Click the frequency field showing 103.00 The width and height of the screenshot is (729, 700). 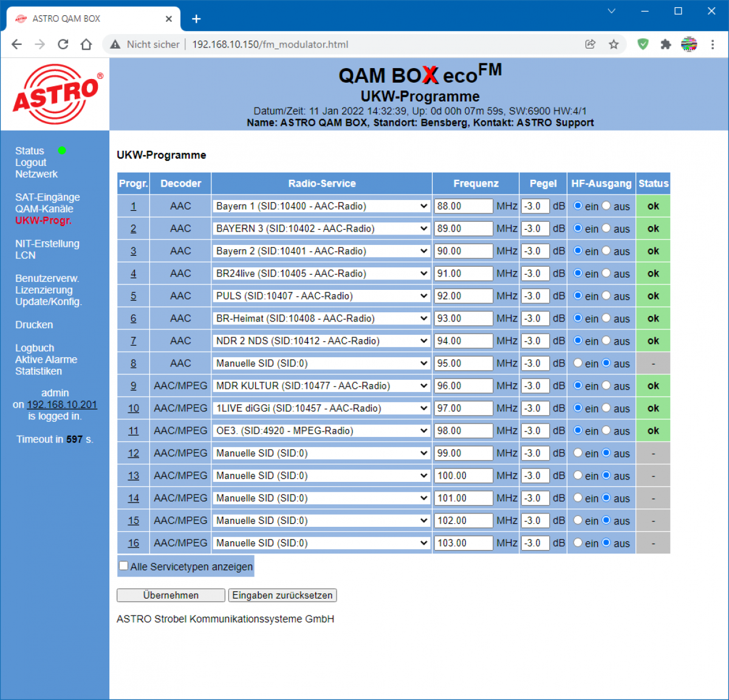[x=464, y=543]
